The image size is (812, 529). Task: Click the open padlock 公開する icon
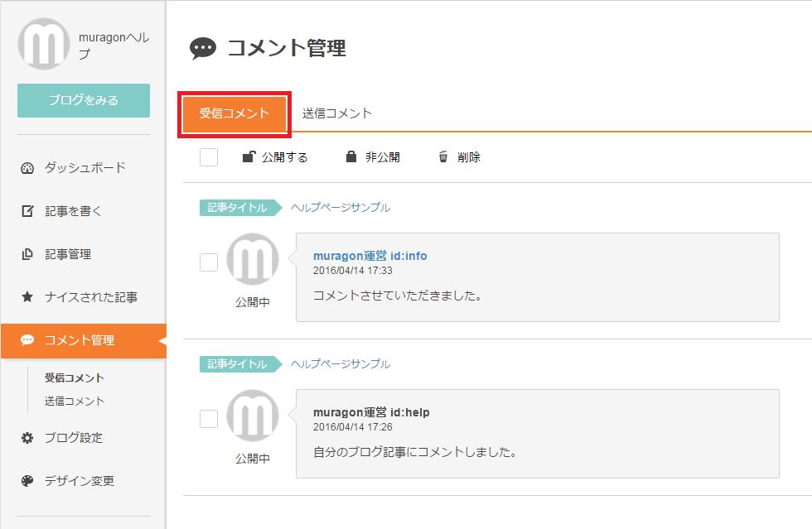[248, 156]
